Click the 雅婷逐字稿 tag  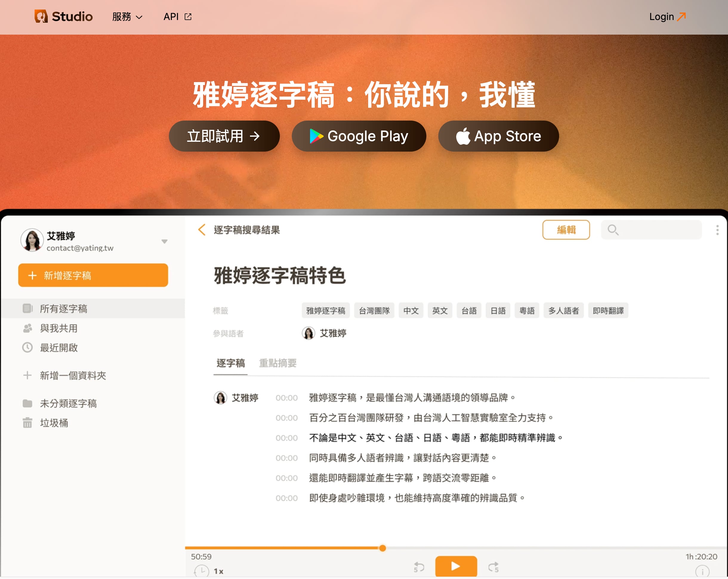(326, 310)
